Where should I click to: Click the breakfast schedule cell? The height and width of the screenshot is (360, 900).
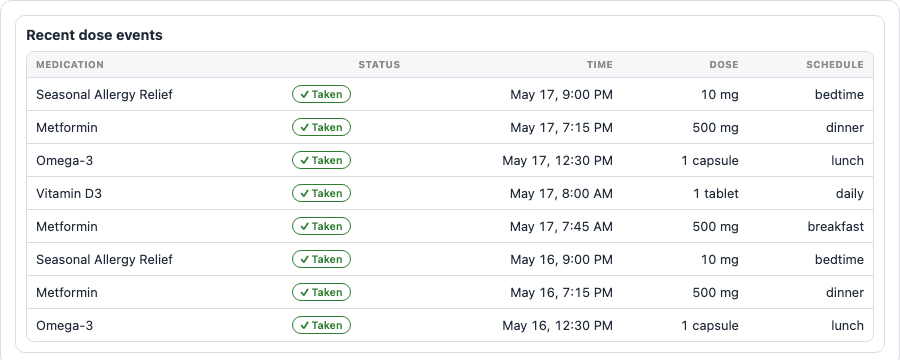pyautogui.click(x=835, y=226)
